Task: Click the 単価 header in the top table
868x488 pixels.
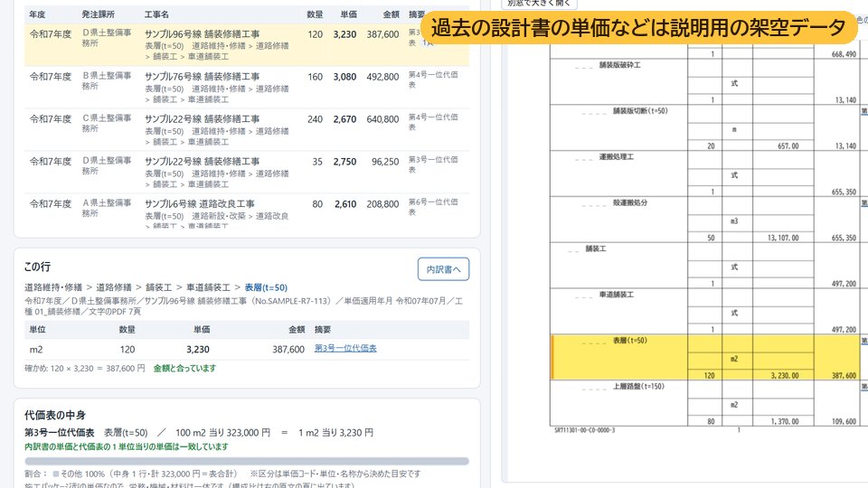Action: click(349, 14)
